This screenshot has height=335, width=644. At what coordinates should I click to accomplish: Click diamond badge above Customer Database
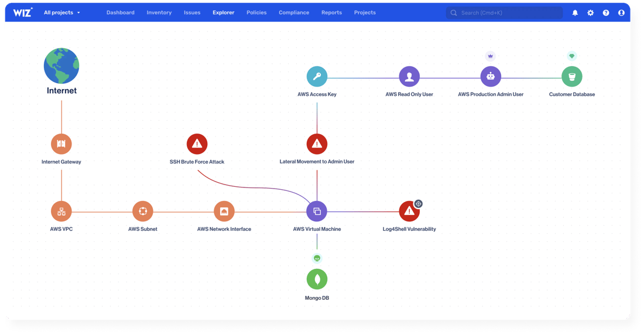point(572,56)
